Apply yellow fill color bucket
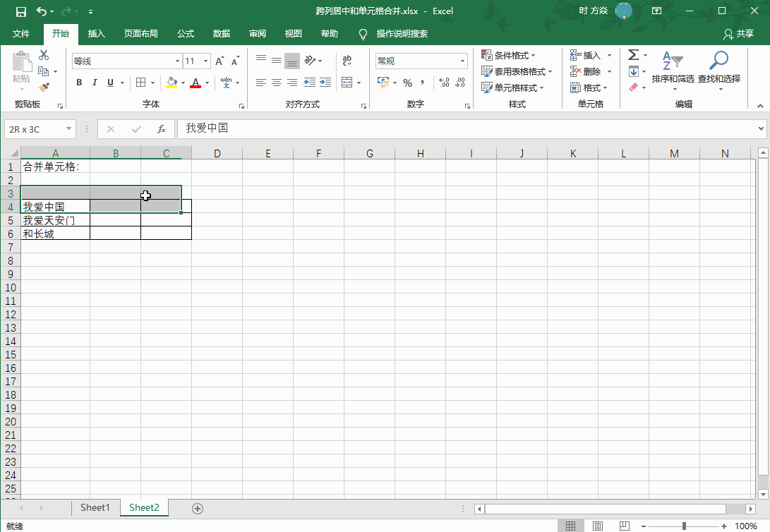This screenshot has width=770, height=532. click(x=172, y=83)
